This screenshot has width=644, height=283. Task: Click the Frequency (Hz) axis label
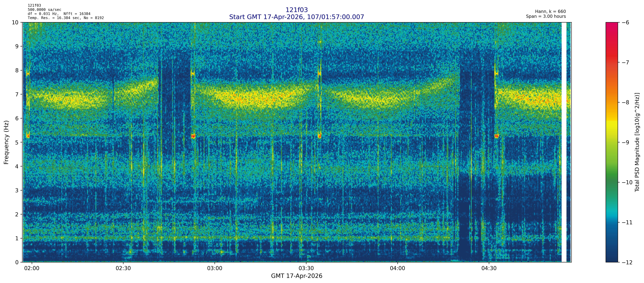pos(7,142)
